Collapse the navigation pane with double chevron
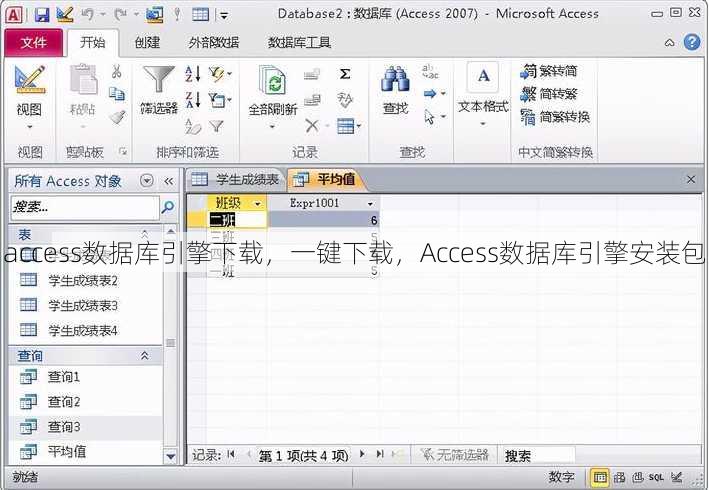Screen dimensions: 709x490 (x=169, y=181)
